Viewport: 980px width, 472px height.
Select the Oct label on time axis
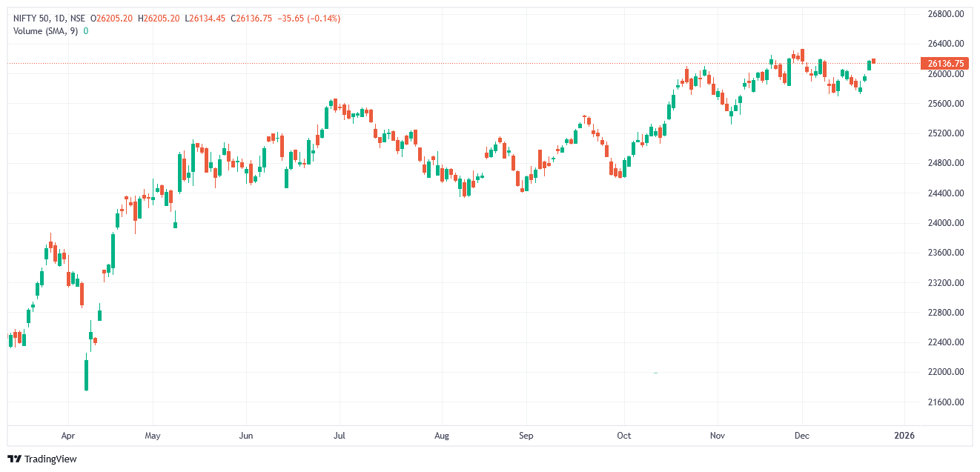624,436
